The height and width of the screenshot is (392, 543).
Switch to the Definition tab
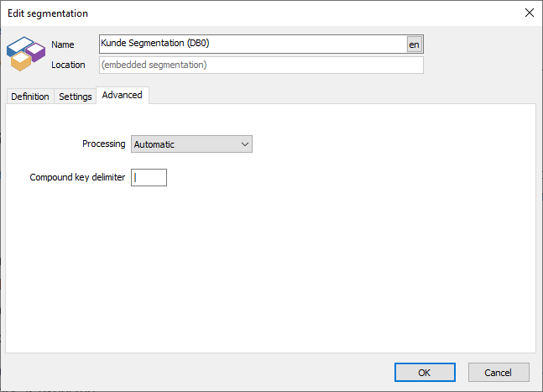click(30, 97)
